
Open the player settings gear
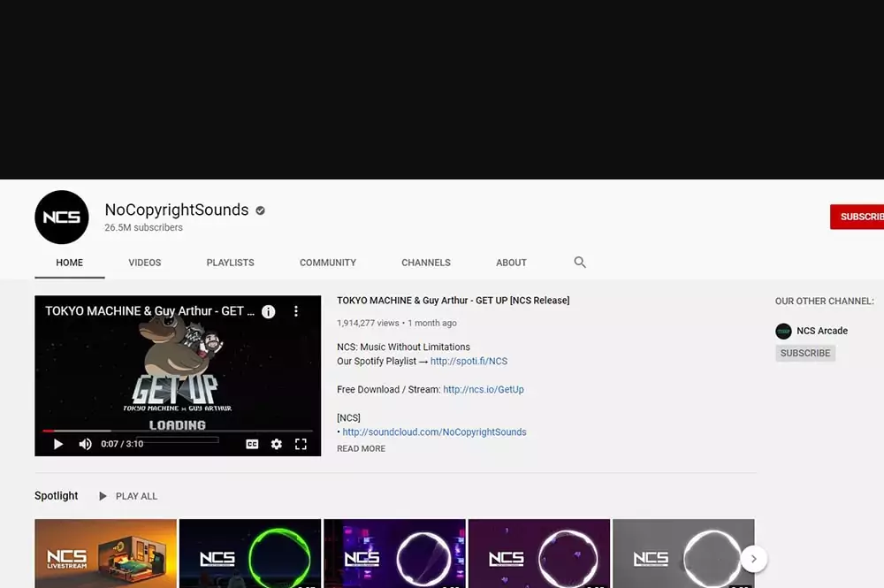pyautogui.click(x=276, y=444)
